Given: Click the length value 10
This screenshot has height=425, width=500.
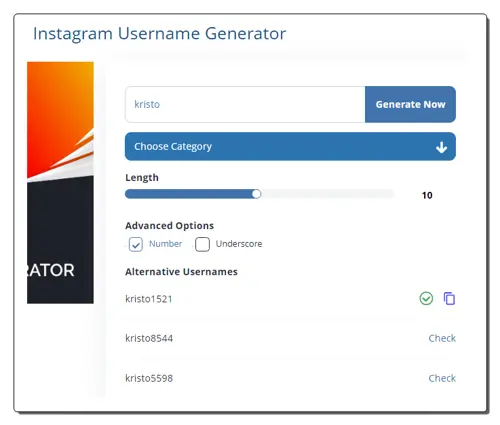Looking at the screenshot, I should pos(427,195).
